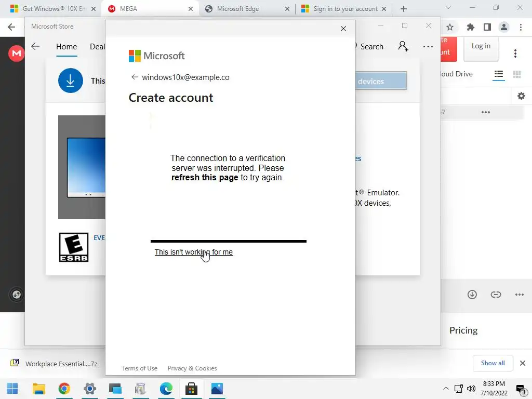Open volume control in system tray

[471, 389]
